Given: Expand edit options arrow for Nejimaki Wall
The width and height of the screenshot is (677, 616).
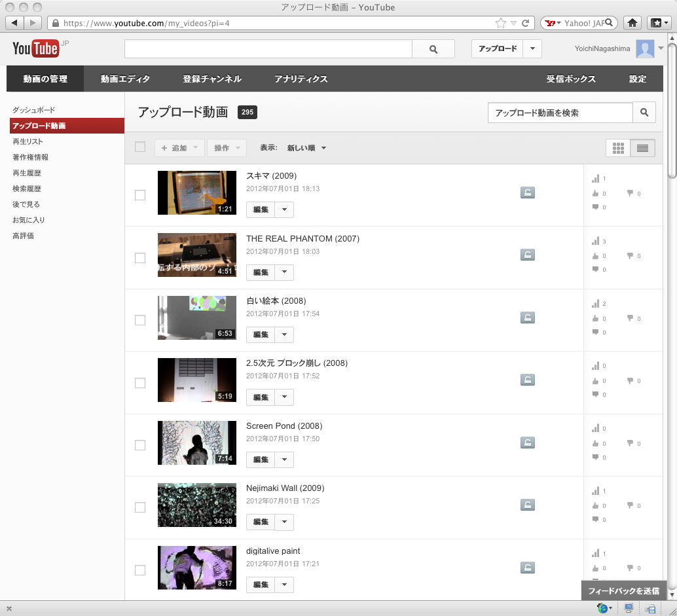Looking at the screenshot, I should [x=284, y=522].
